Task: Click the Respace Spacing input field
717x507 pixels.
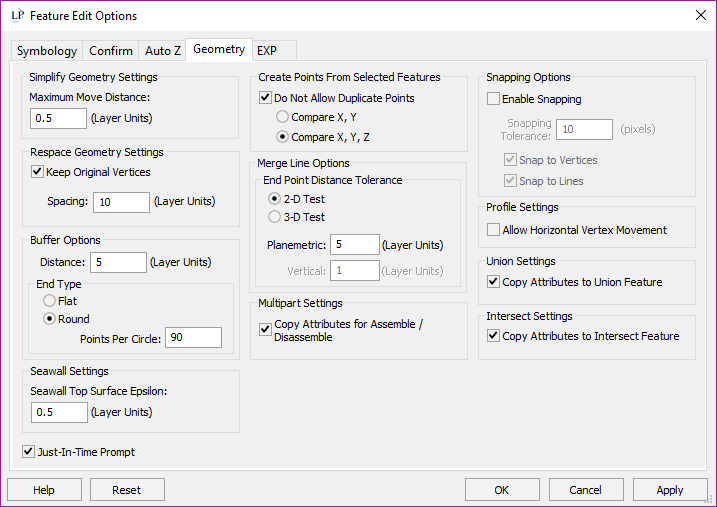Action: (121, 202)
